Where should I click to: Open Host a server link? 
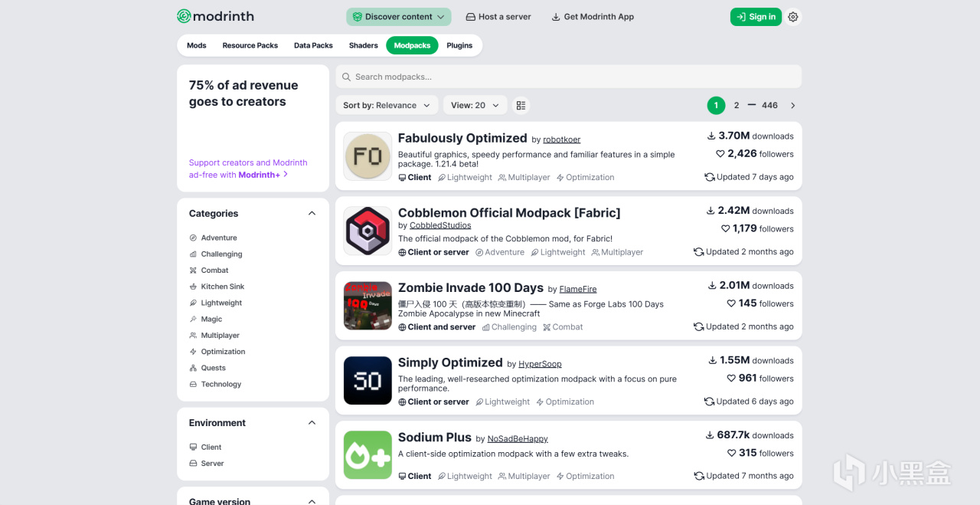[498, 17]
